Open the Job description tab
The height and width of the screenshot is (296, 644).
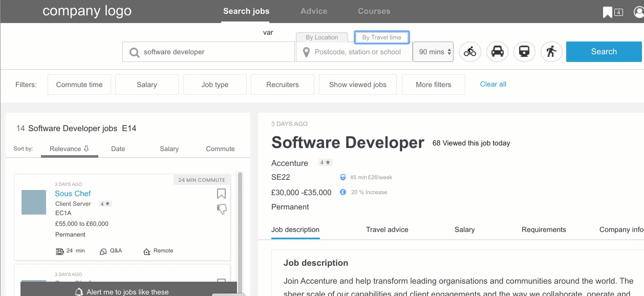click(x=295, y=229)
